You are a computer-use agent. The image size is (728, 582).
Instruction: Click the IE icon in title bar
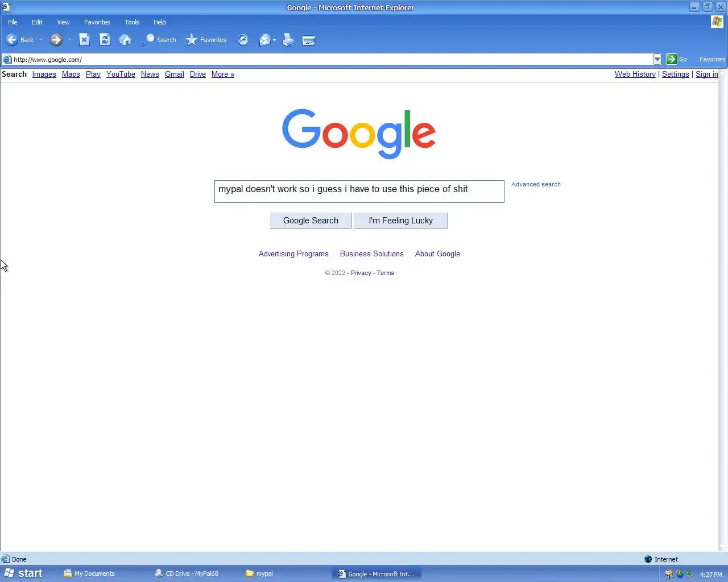pos(6,7)
